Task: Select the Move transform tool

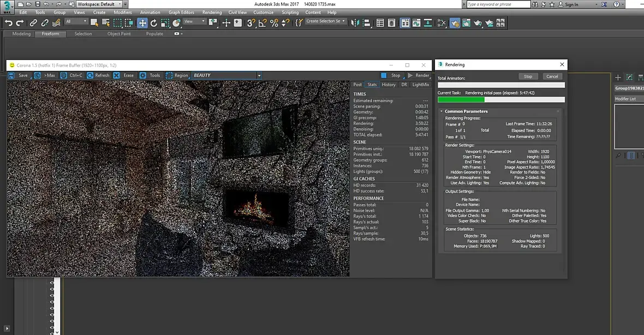Action: (x=142, y=23)
